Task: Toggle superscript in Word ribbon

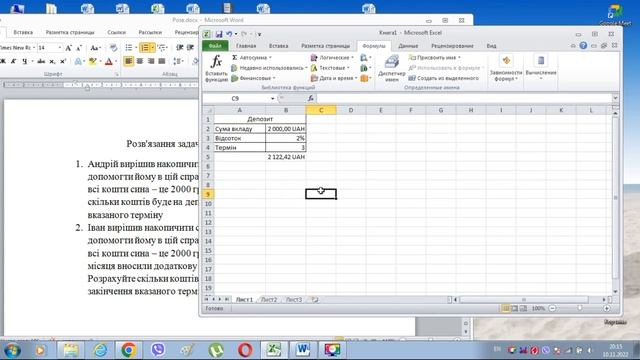Action: (x=63, y=61)
